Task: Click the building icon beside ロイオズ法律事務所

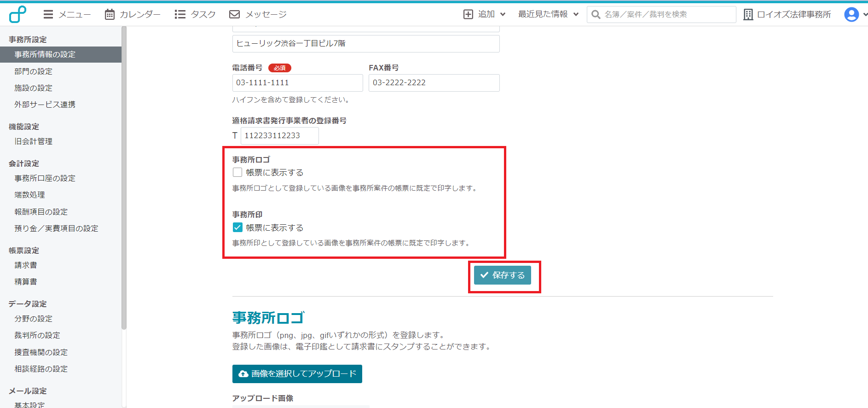Action: pyautogui.click(x=748, y=14)
